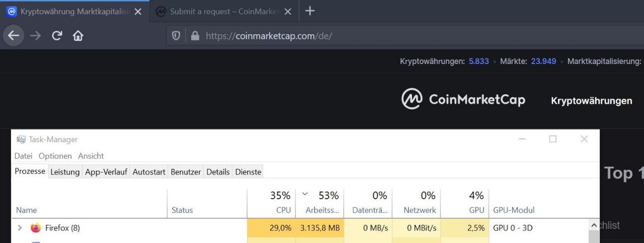Open the Optionen menu

tap(55, 156)
